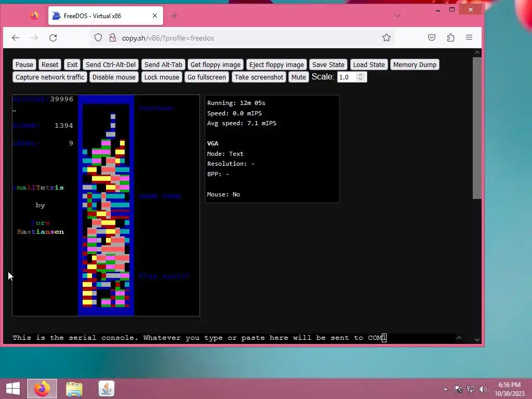Click the browser forward arrow

point(34,37)
